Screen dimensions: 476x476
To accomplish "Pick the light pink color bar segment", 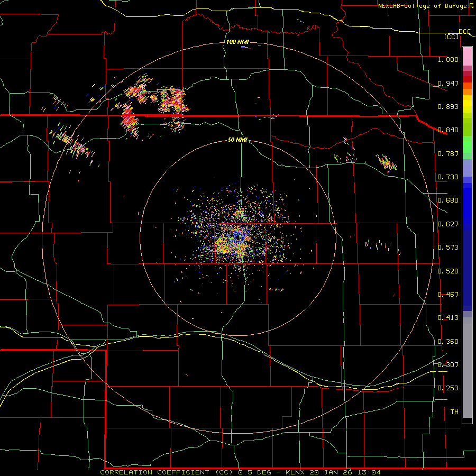I will [x=467, y=57].
